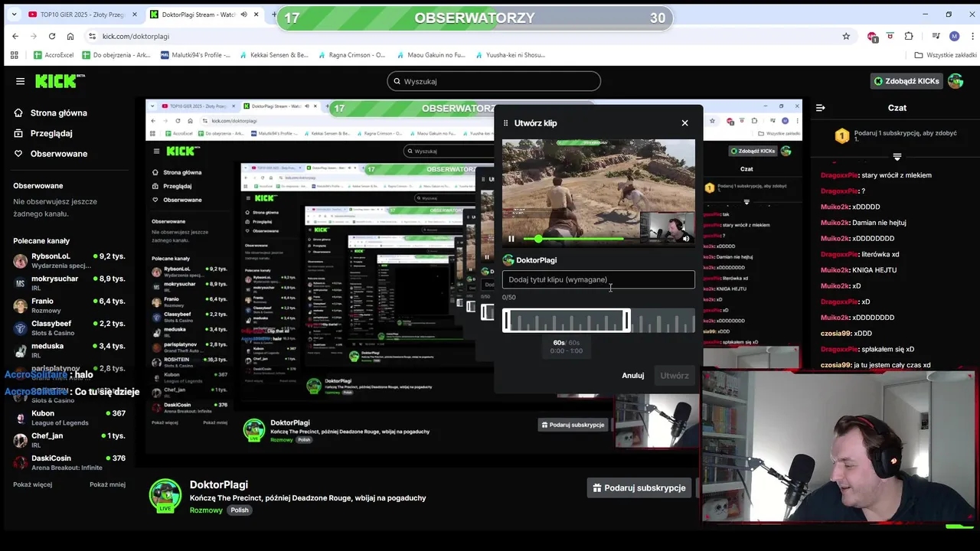Open Ragna Crimson bookmark in outer bar
The image size is (980, 551).
coord(351,55)
